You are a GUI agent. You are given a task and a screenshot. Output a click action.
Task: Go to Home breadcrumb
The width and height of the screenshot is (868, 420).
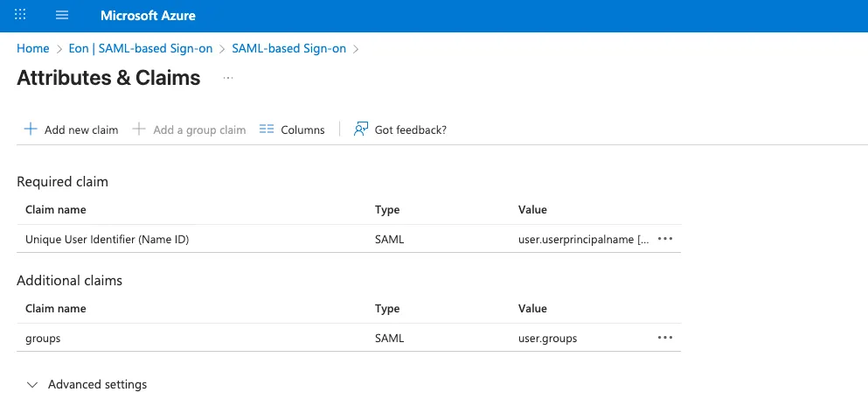[x=32, y=48]
